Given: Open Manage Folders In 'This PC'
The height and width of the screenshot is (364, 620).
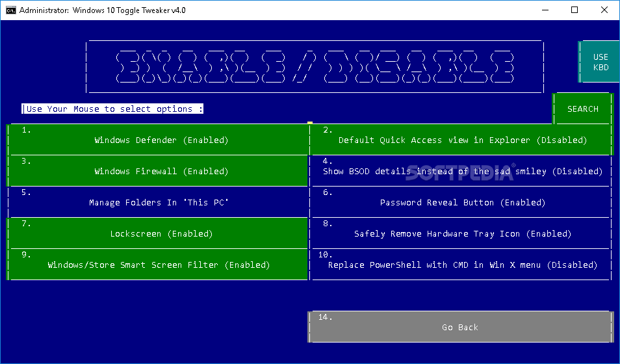Looking at the screenshot, I should [x=158, y=202].
